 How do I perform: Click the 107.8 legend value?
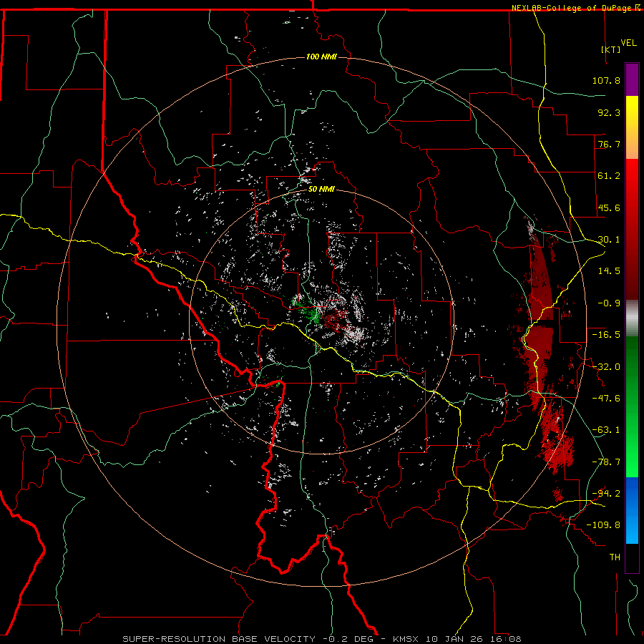(606, 80)
